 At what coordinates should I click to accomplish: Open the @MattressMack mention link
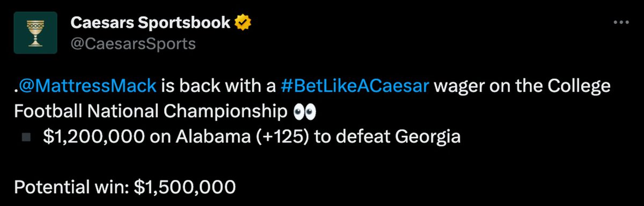[87, 86]
